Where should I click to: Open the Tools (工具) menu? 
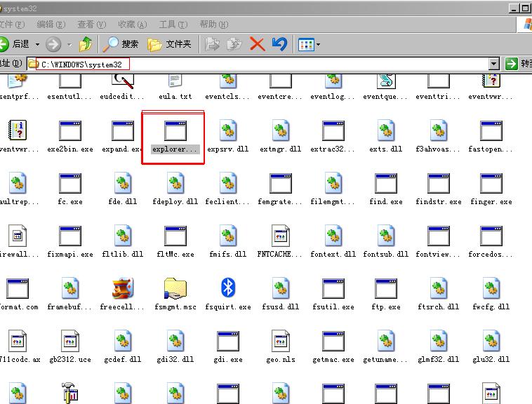pos(173,25)
